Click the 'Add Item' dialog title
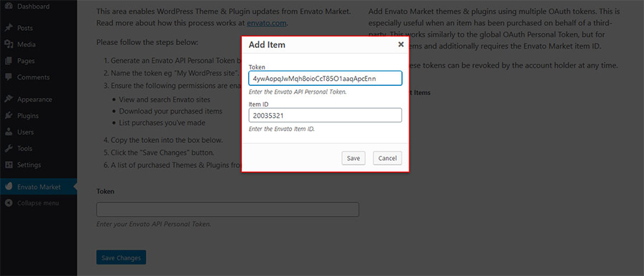The image size is (644, 276). (267, 45)
